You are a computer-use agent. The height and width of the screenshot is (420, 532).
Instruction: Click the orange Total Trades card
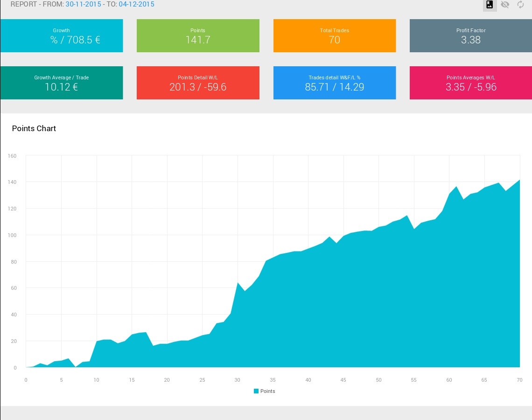(x=335, y=35)
